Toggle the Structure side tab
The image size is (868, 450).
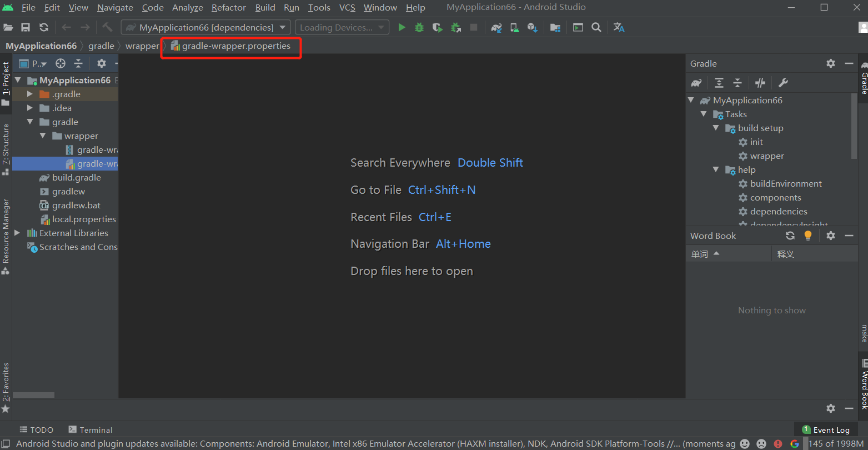(6, 149)
